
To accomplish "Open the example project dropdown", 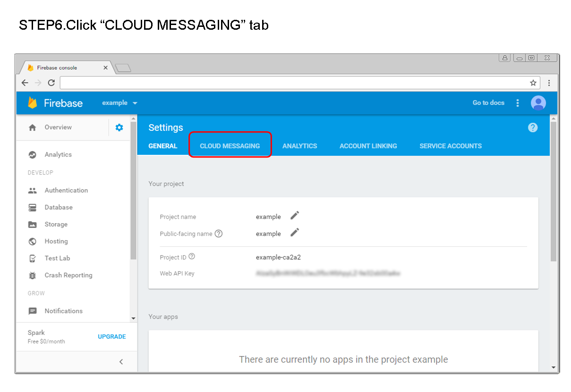I will [x=119, y=103].
